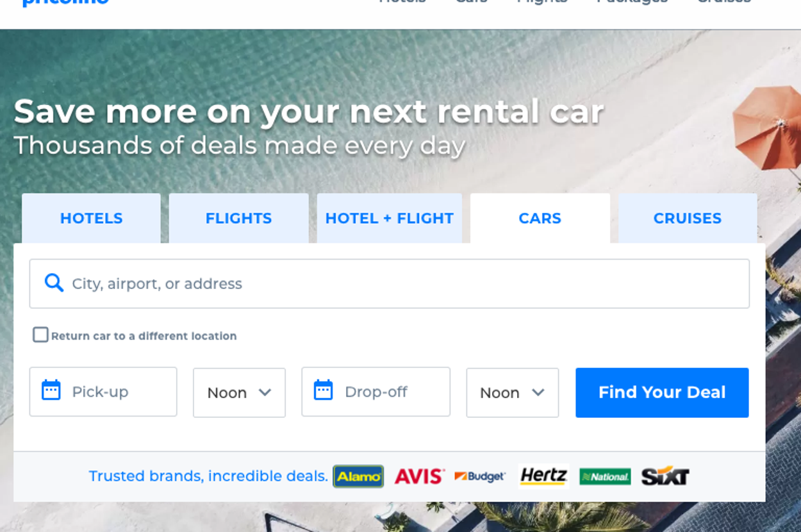Select the CARS tab
This screenshot has height=532, width=801.
540,219
